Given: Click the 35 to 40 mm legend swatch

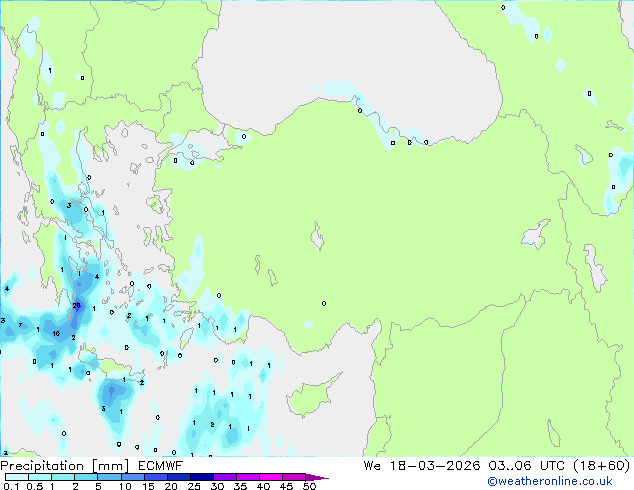Looking at the screenshot, I should click(247, 477).
